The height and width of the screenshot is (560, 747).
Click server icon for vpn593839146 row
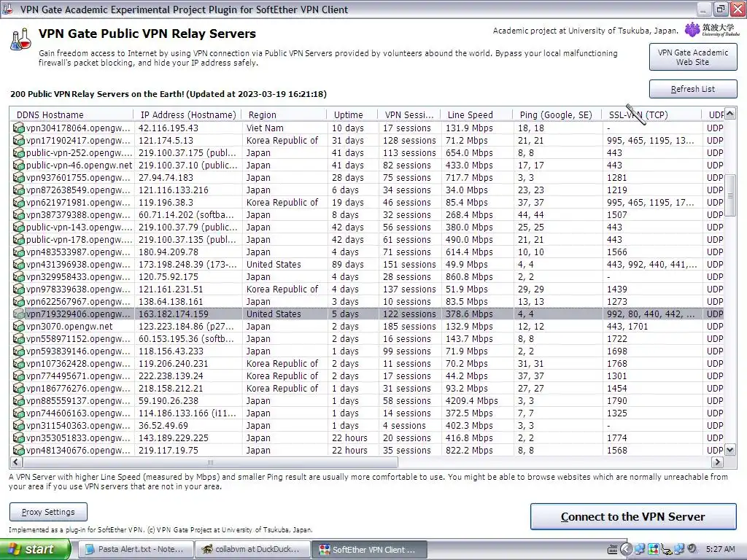click(x=18, y=351)
